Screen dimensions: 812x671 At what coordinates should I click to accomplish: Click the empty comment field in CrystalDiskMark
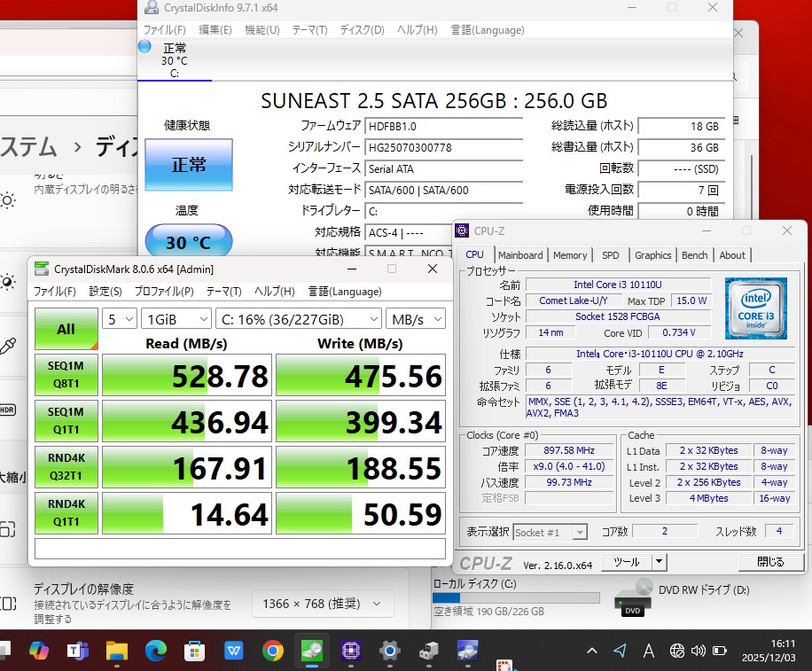(x=239, y=549)
